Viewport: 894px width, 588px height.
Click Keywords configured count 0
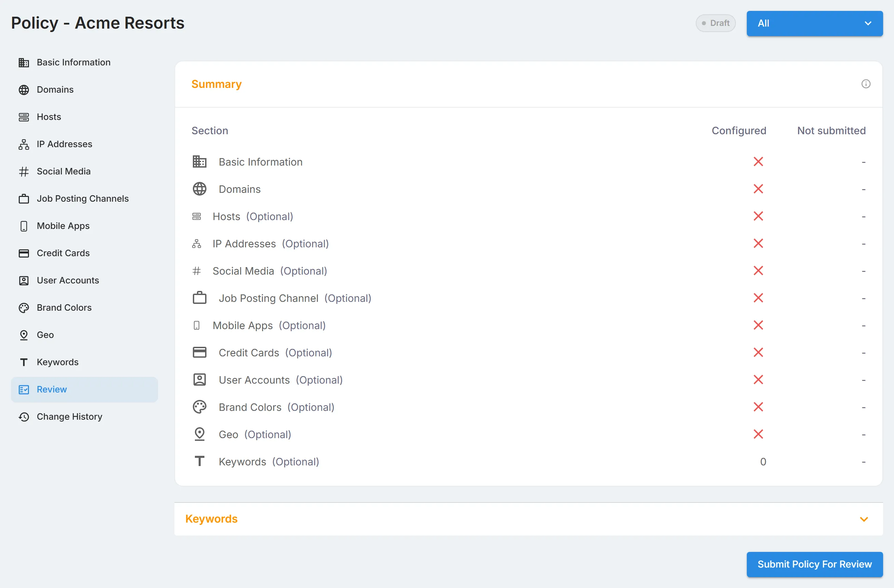[763, 462]
